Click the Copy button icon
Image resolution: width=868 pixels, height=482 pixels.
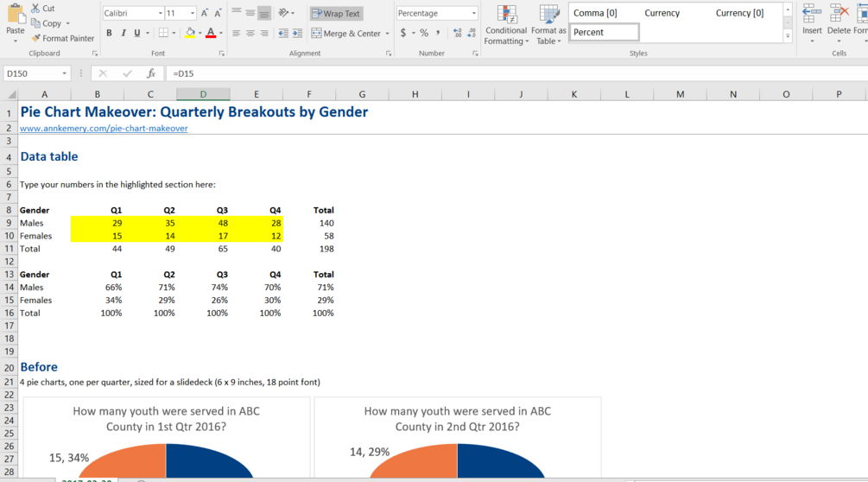pyautogui.click(x=35, y=23)
